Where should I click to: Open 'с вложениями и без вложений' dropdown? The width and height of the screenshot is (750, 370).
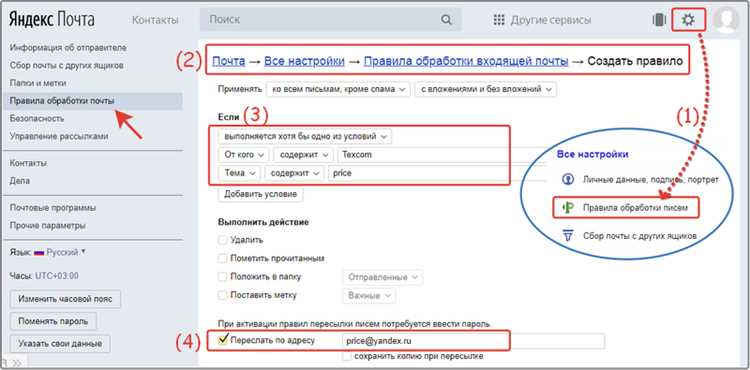click(x=485, y=89)
